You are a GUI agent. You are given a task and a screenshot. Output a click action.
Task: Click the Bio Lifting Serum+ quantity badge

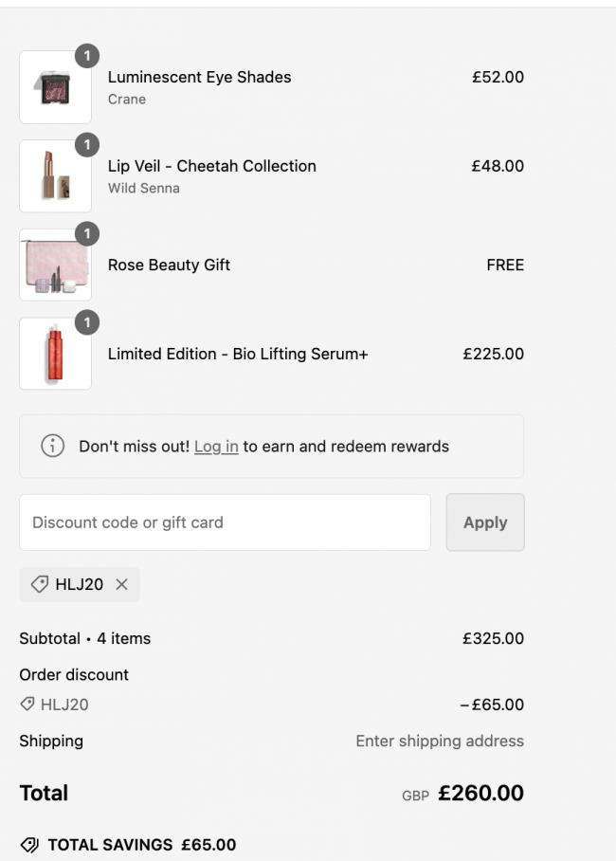[86, 323]
